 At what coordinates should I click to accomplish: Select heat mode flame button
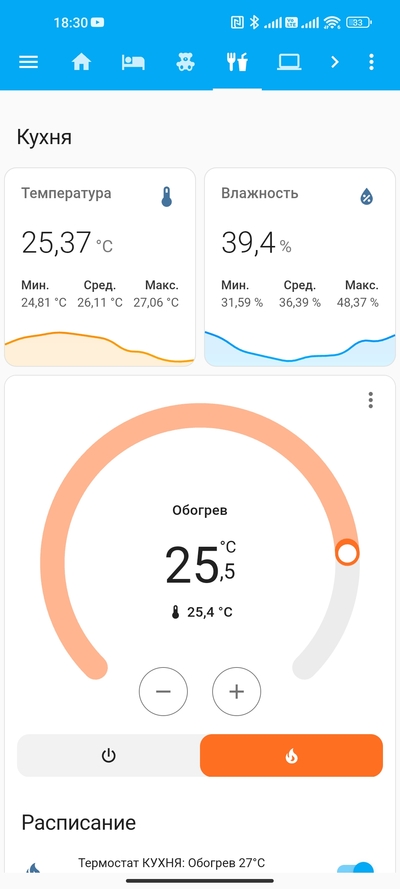[291, 755]
